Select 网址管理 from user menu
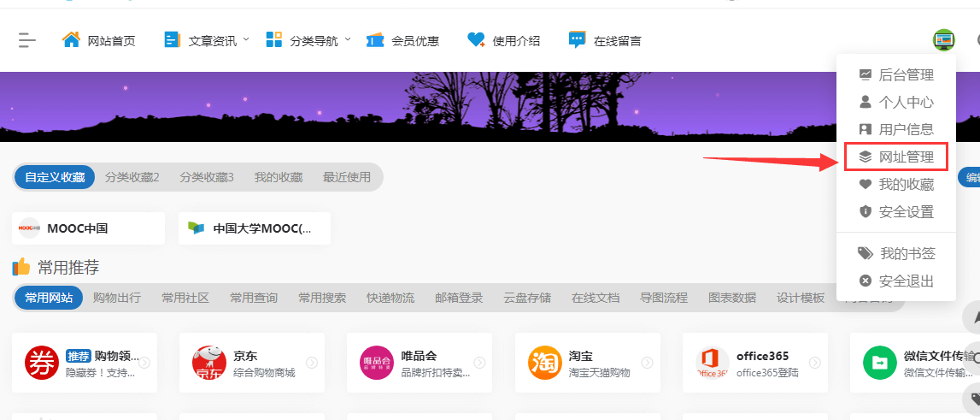980x420 pixels. coord(906,157)
